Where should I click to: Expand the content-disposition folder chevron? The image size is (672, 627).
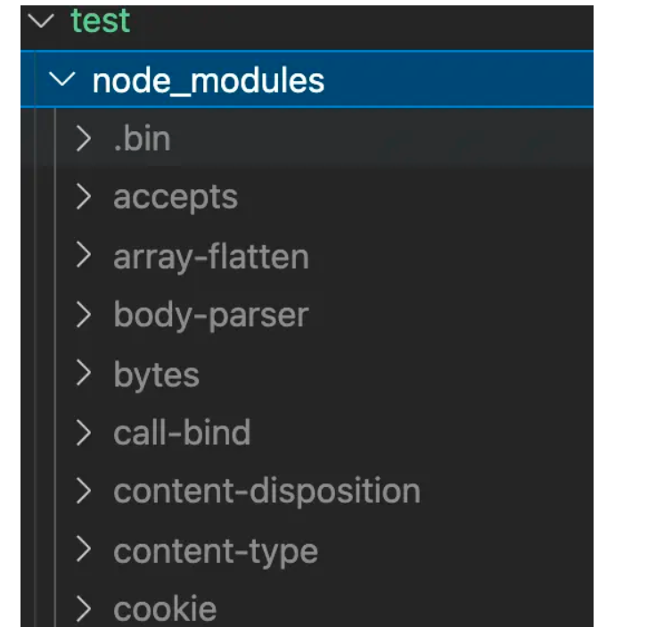(84, 491)
